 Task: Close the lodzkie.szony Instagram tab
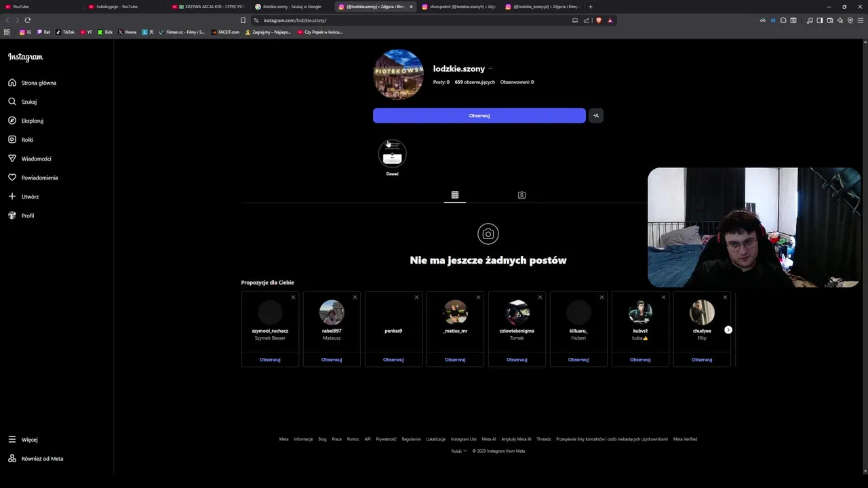click(x=411, y=7)
